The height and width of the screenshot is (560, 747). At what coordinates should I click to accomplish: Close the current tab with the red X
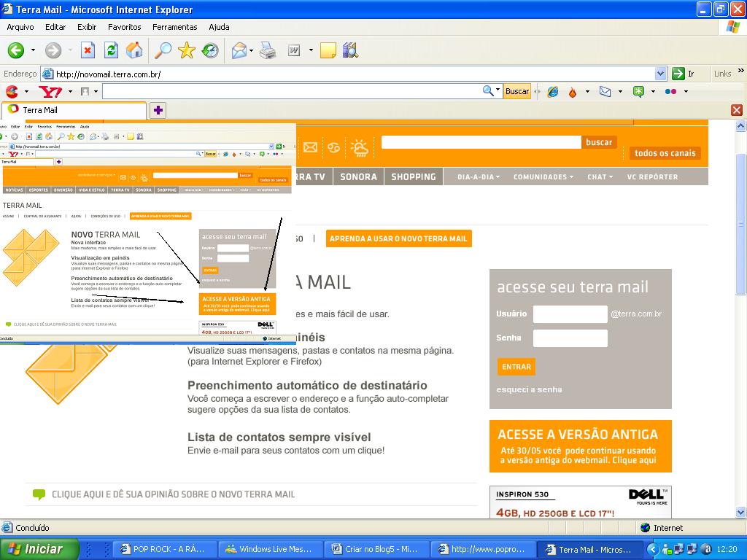coord(737,111)
